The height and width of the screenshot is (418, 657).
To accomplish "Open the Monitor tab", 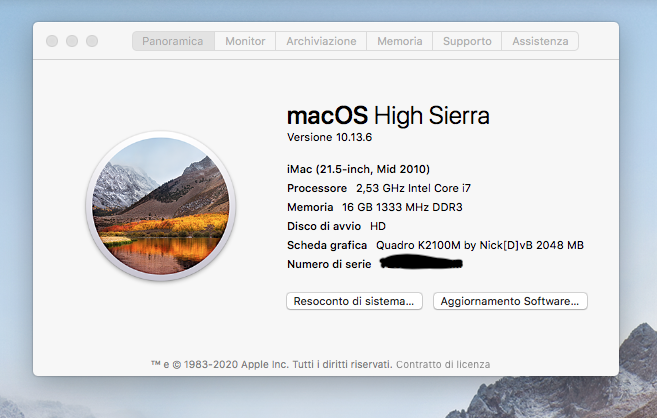I will tap(245, 41).
